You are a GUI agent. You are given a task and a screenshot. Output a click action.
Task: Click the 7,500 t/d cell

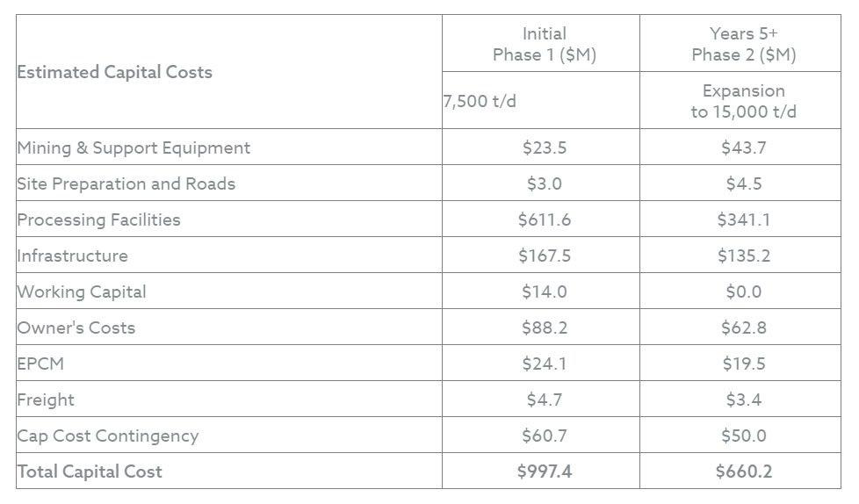[x=480, y=101]
